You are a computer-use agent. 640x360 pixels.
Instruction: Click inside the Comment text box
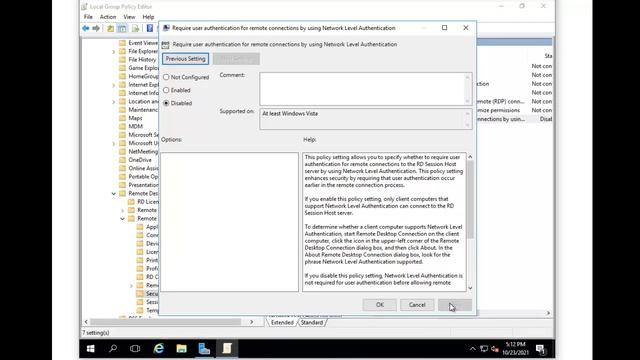click(365, 89)
